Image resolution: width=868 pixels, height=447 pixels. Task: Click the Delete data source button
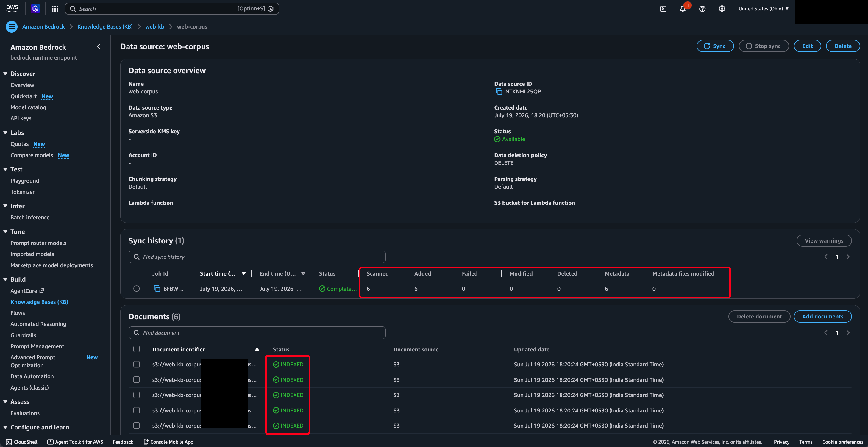(x=843, y=46)
